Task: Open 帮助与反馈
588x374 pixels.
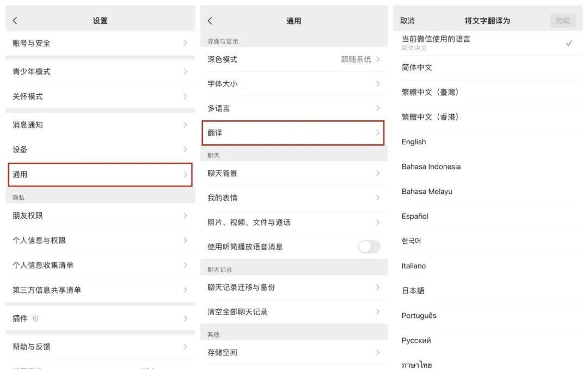Action: pyautogui.click(x=98, y=346)
